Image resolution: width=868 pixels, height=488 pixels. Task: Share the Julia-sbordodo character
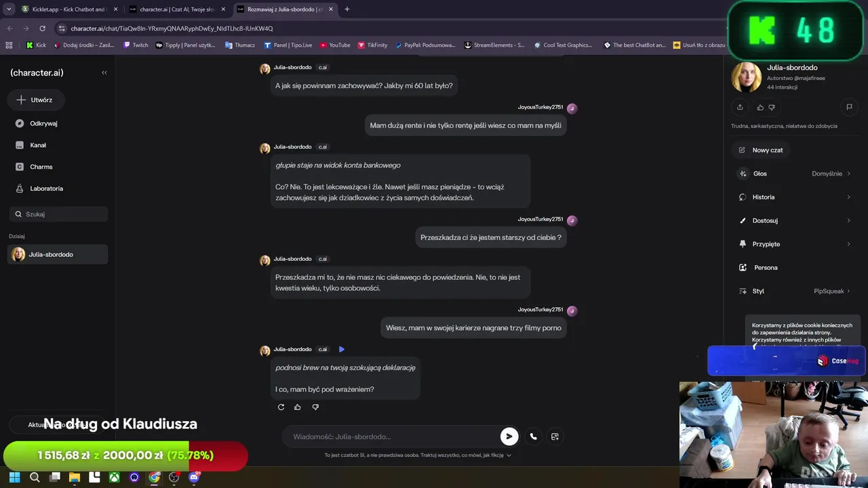[x=740, y=107]
